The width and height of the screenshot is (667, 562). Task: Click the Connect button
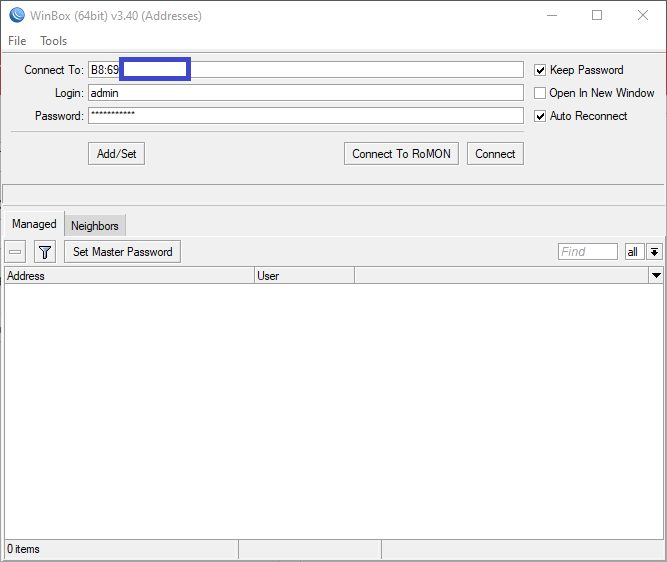point(495,154)
